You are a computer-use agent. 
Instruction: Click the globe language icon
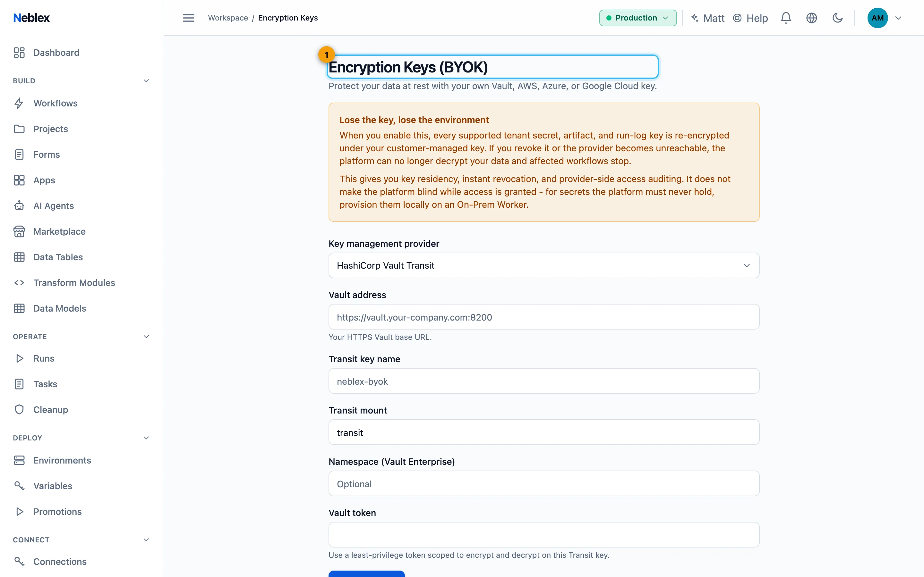tap(811, 18)
